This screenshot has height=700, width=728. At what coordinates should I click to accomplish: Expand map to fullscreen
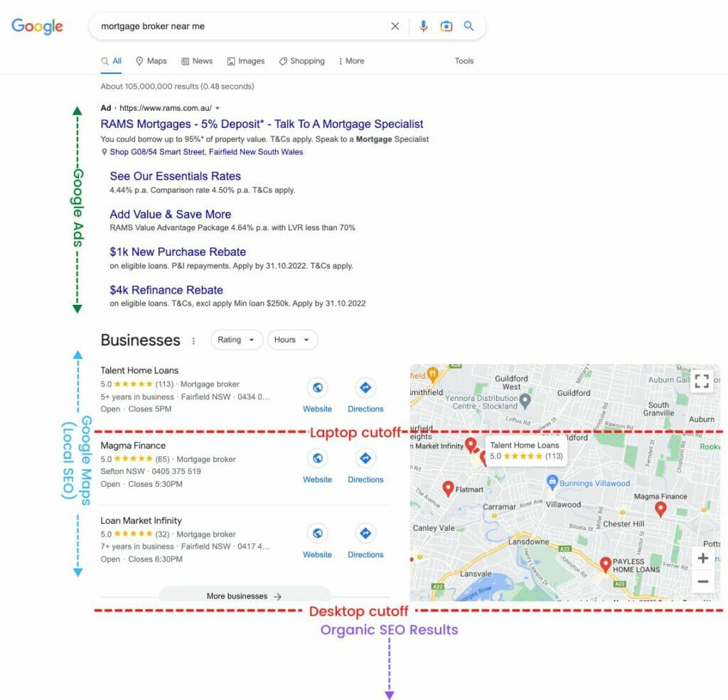coord(702,381)
